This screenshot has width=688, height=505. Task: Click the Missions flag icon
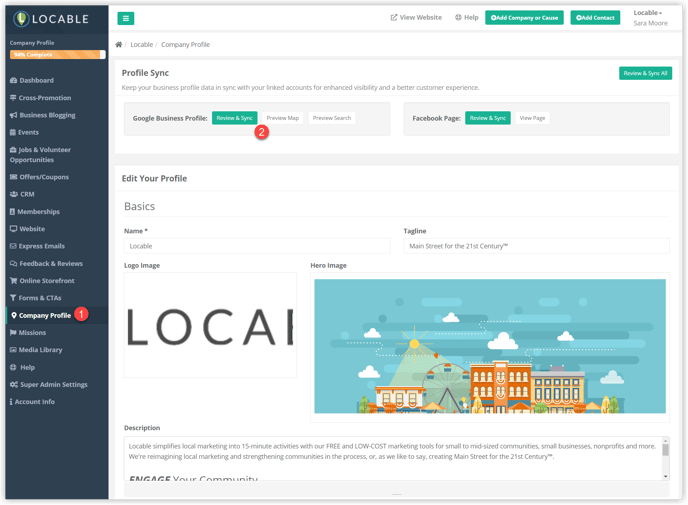click(13, 333)
